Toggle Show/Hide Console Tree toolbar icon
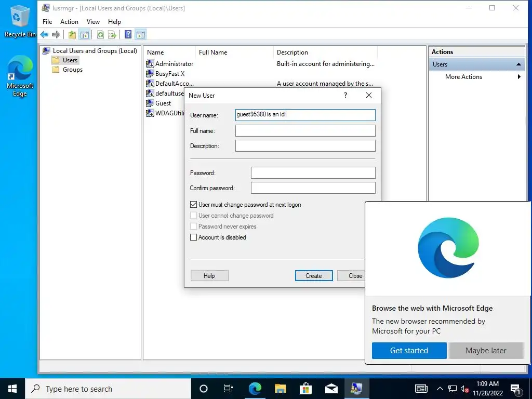The height and width of the screenshot is (399, 532). click(x=85, y=34)
